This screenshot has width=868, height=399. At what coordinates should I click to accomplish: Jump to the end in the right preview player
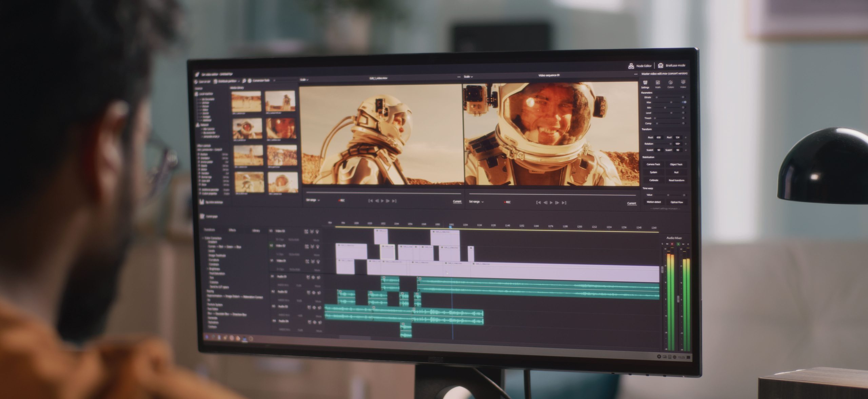564,203
